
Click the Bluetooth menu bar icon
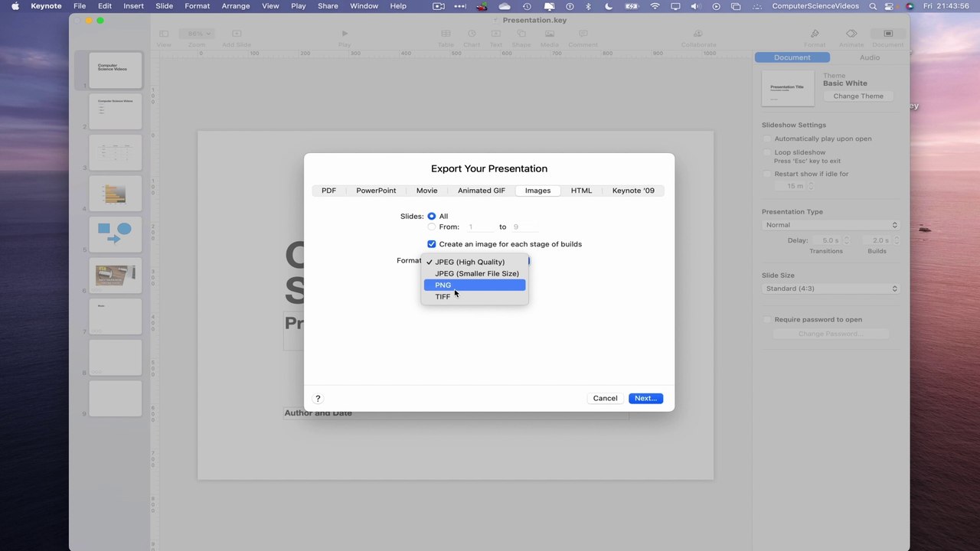point(589,6)
